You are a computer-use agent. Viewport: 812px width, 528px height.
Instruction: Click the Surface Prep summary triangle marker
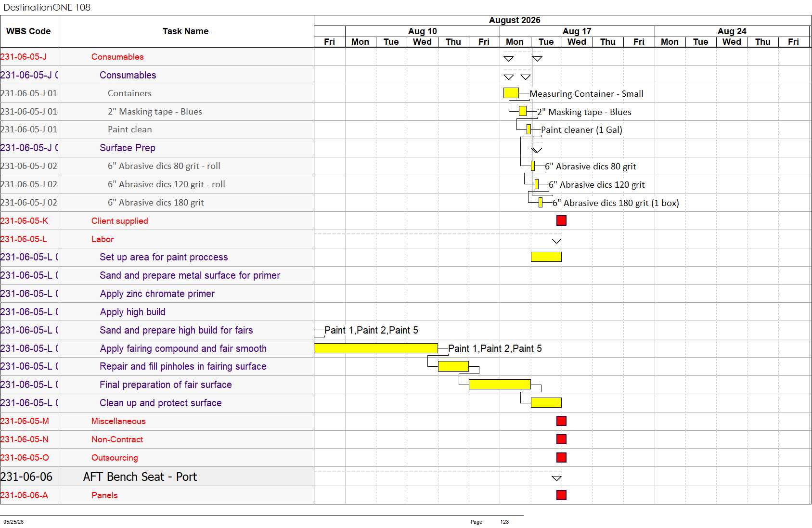537,150
